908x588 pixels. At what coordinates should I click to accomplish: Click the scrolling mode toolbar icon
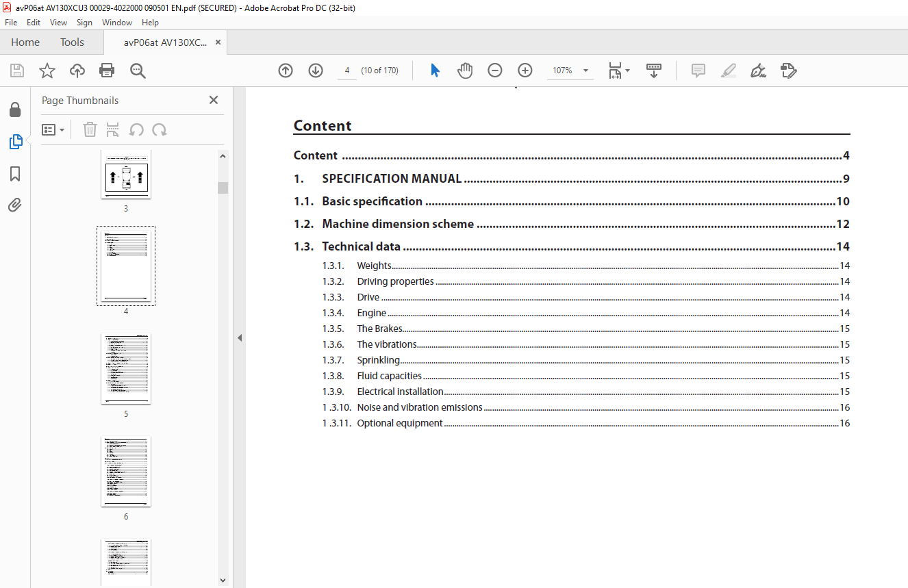654,71
